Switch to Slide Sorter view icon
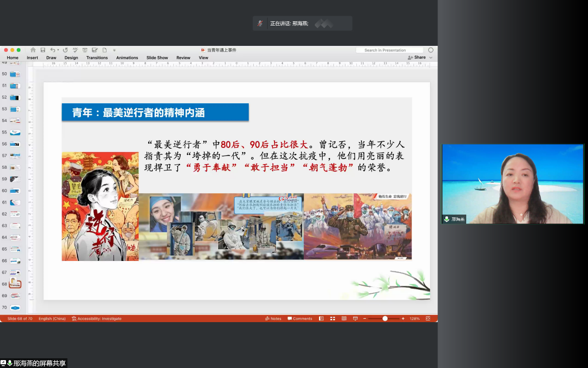The image size is (588, 368). pos(332,318)
